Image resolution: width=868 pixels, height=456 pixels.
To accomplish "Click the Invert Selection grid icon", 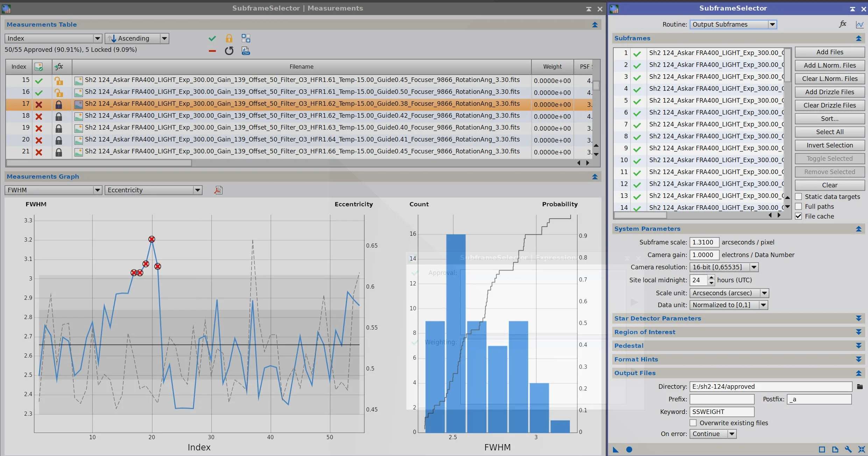I will pyautogui.click(x=246, y=39).
